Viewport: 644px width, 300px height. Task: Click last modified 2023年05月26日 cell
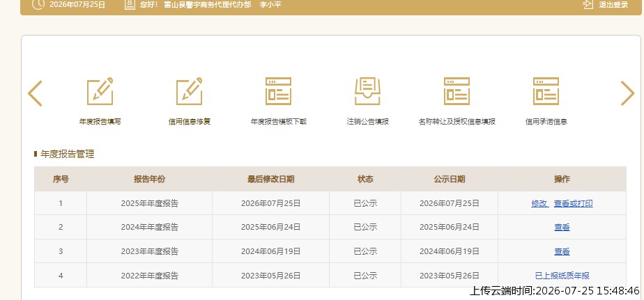[x=270, y=276]
